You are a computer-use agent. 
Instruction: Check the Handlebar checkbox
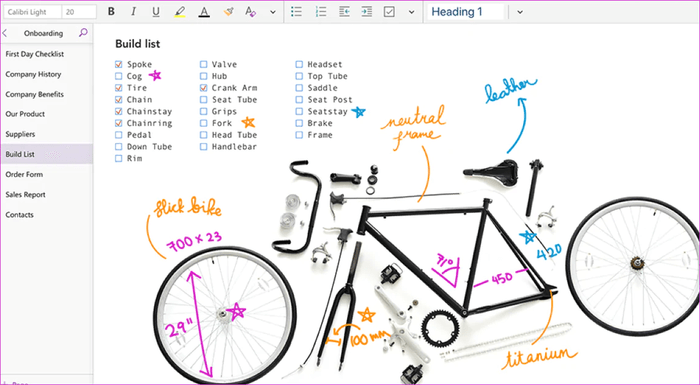coord(204,146)
